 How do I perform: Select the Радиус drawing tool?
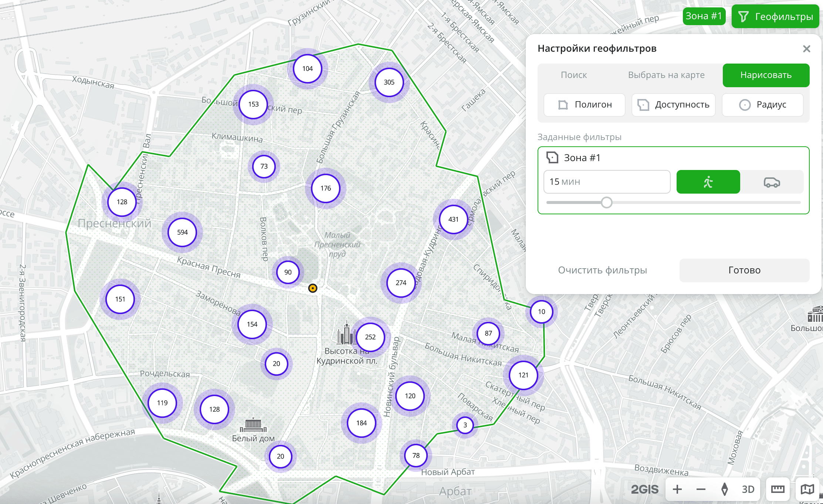(762, 105)
